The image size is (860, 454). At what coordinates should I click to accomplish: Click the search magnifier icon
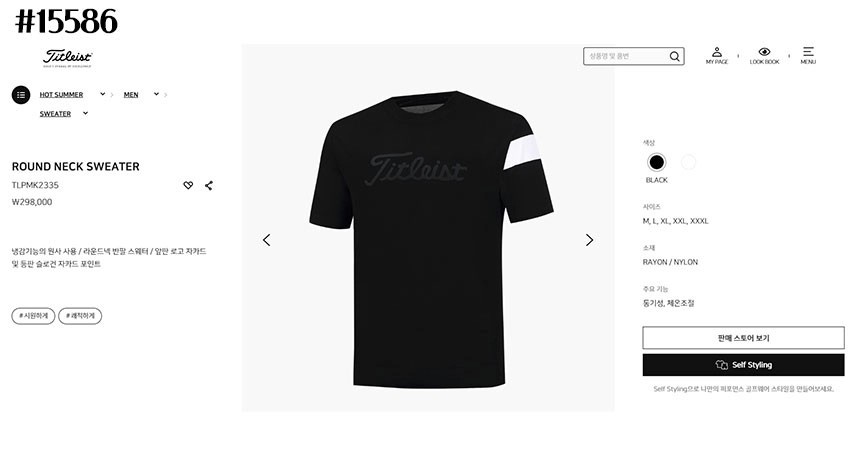pos(675,56)
